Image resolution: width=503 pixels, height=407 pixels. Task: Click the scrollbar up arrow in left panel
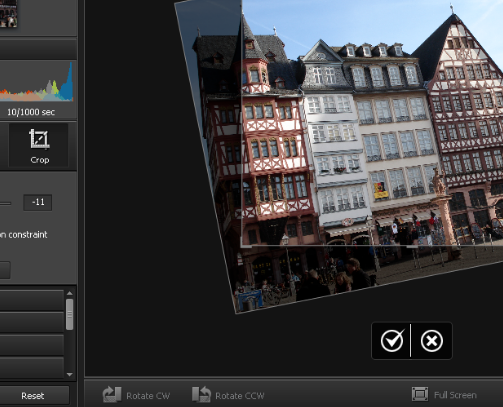click(70, 293)
